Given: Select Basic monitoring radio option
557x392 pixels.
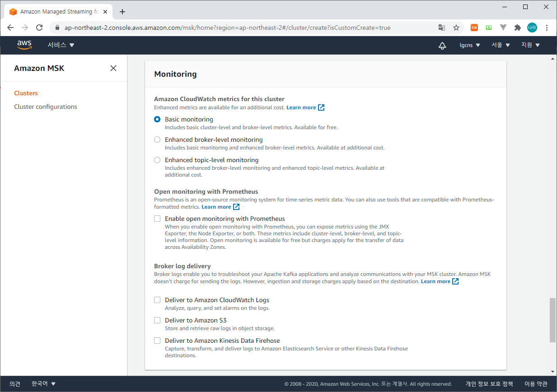Looking at the screenshot, I should (x=157, y=119).
